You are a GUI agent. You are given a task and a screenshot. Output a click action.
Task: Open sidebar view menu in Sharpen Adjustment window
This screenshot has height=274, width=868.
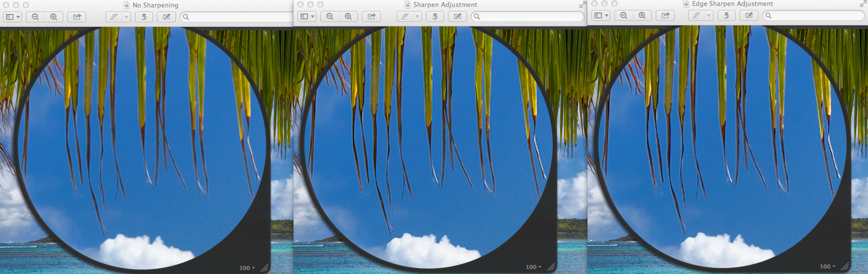[x=307, y=16]
